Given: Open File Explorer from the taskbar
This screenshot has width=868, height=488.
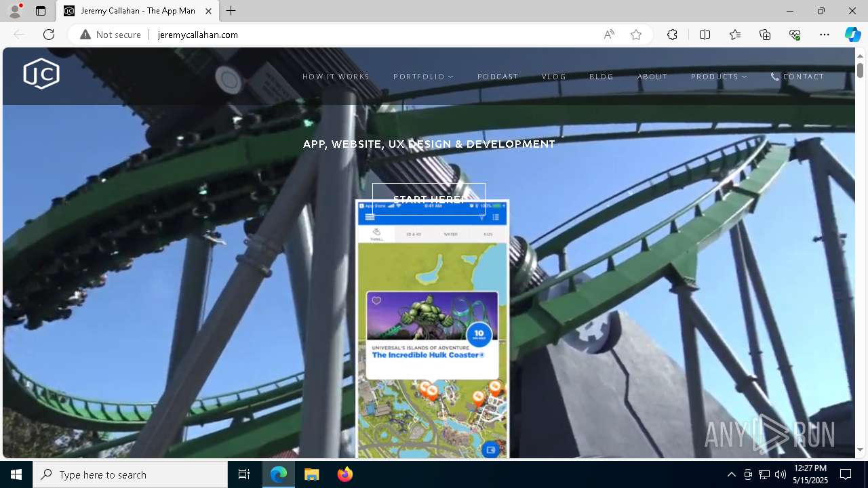Looking at the screenshot, I should click(312, 474).
